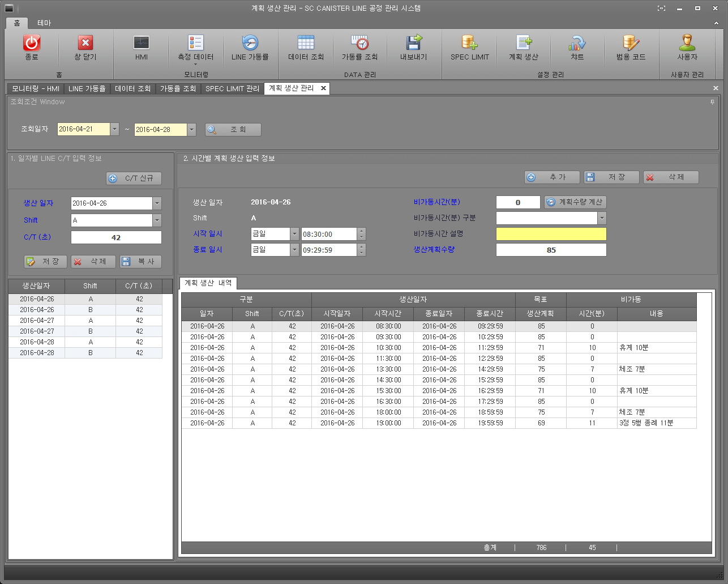Screen dimensions: 728x584
Task: Expand the Shift combo box in C/T panel
Action: pyautogui.click(x=157, y=220)
